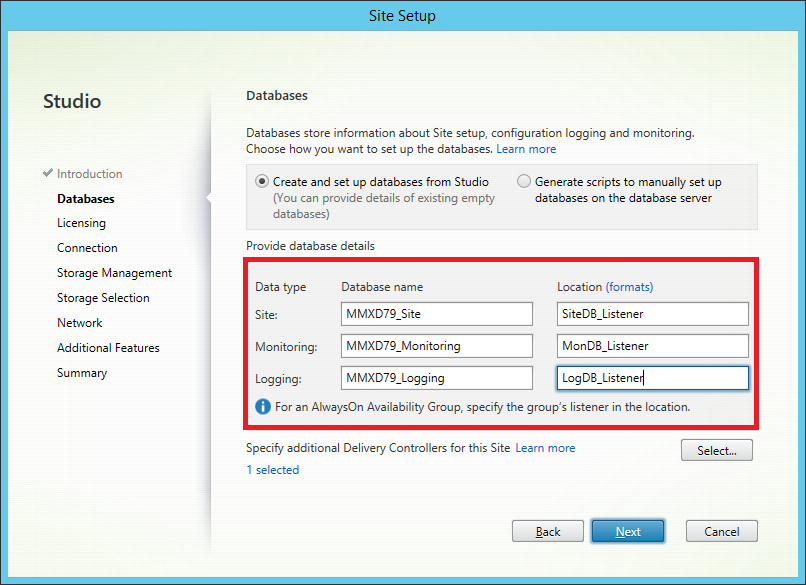The width and height of the screenshot is (806, 585).
Task: Select the Storage Selection step
Action: click(x=103, y=298)
